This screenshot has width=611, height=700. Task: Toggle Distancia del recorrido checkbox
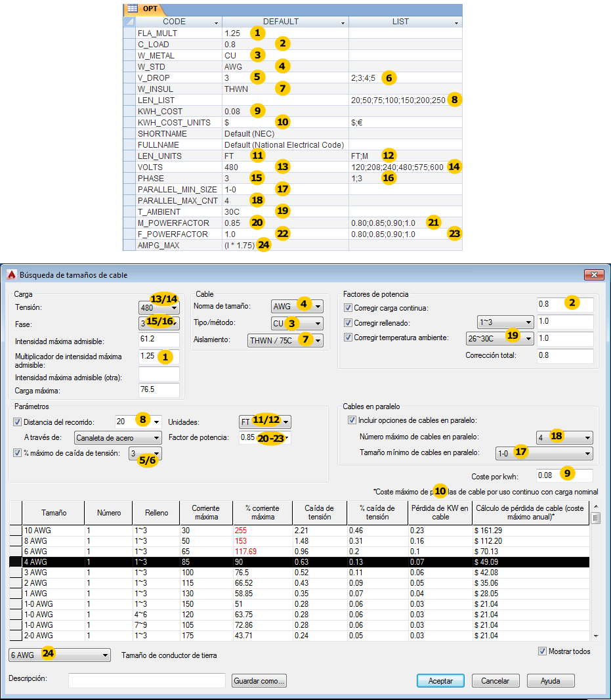(x=18, y=422)
